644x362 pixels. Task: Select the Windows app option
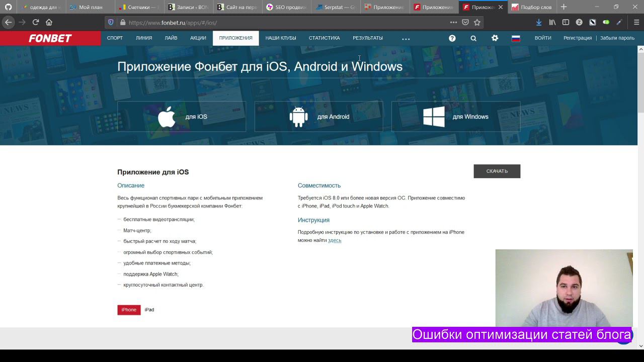coord(456,117)
